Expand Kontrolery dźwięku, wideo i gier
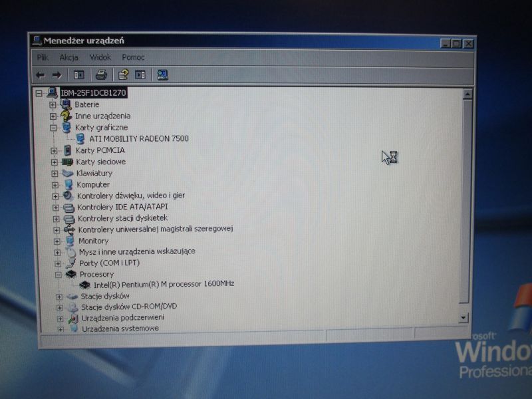Image resolution: width=532 pixels, height=399 pixels. tap(55, 196)
